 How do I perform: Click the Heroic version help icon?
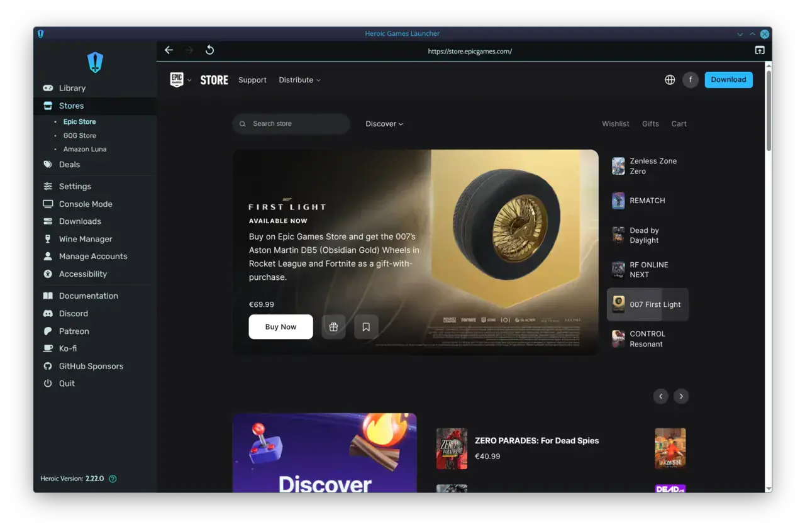point(113,479)
